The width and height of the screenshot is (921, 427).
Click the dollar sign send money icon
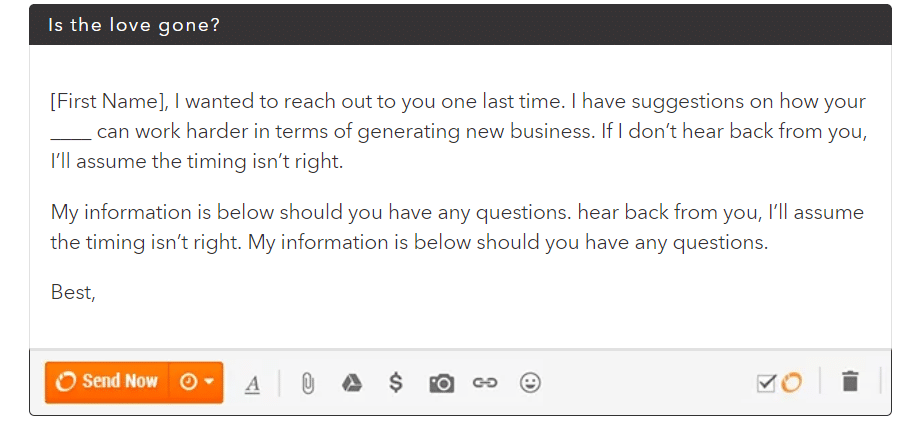(x=396, y=382)
